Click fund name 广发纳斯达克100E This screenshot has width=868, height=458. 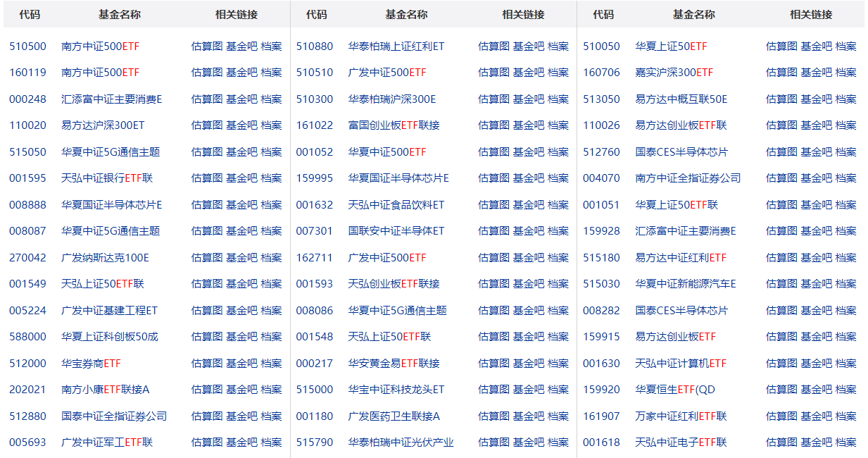click(105, 258)
